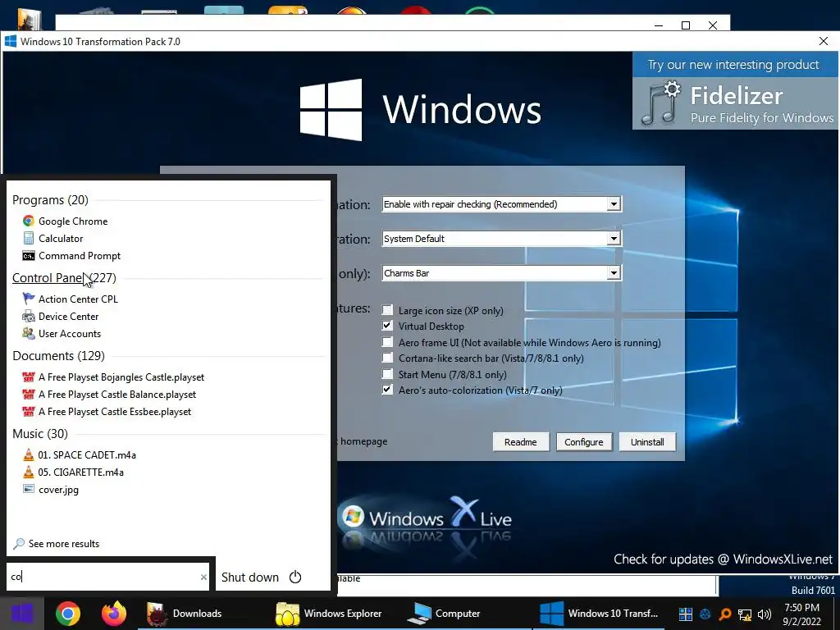Image resolution: width=840 pixels, height=630 pixels.
Task: Open Action Center CPL entry
Action: click(70, 299)
